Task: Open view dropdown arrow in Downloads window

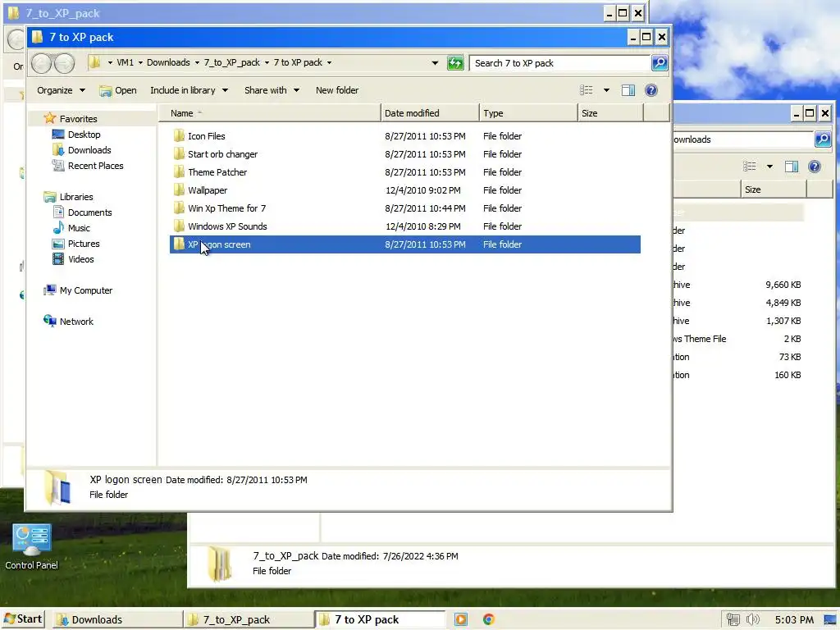Action: [x=769, y=167]
